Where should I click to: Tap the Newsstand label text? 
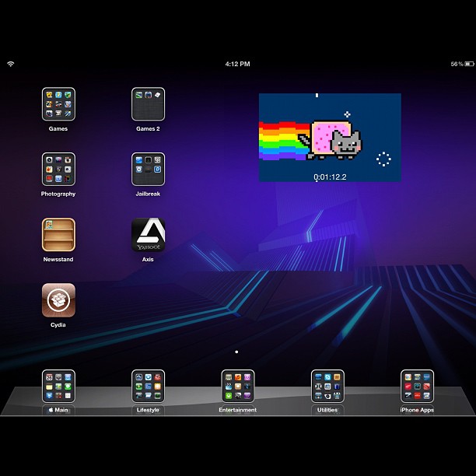point(58,259)
